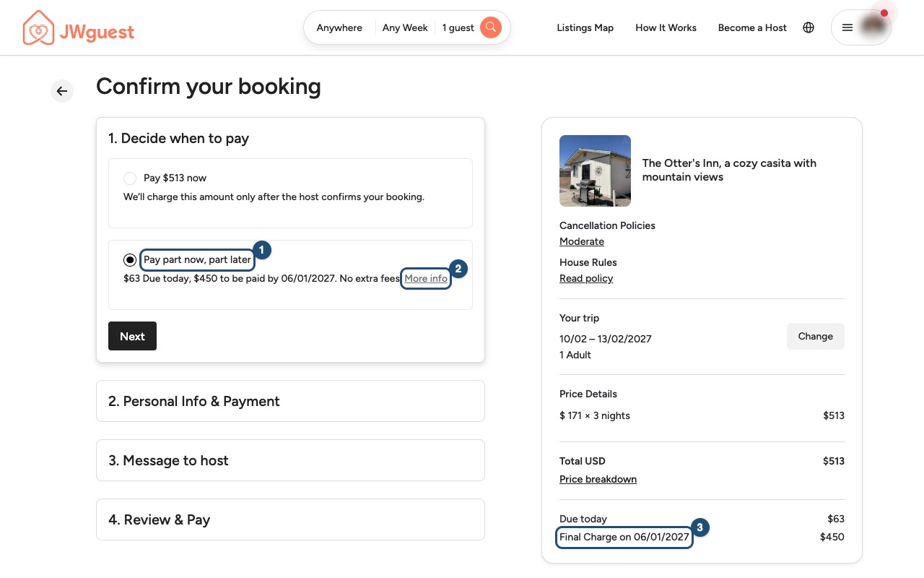Image resolution: width=924 pixels, height=578 pixels.
Task: Open More info link
Action: (x=426, y=278)
